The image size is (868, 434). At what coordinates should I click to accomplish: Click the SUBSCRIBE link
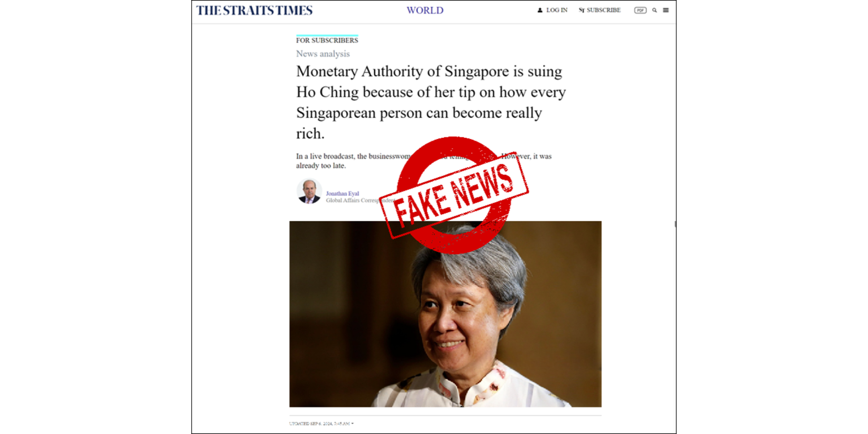tap(604, 10)
